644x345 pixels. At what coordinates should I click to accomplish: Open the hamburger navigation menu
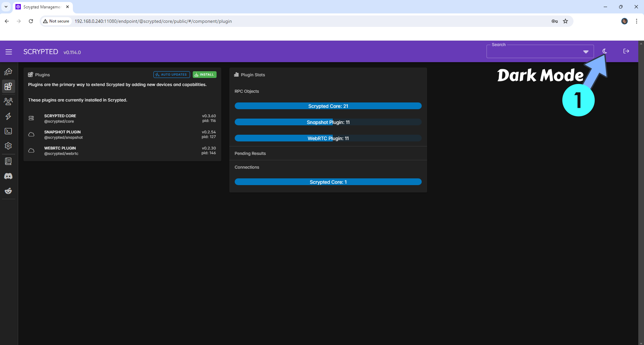click(x=9, y=52)
